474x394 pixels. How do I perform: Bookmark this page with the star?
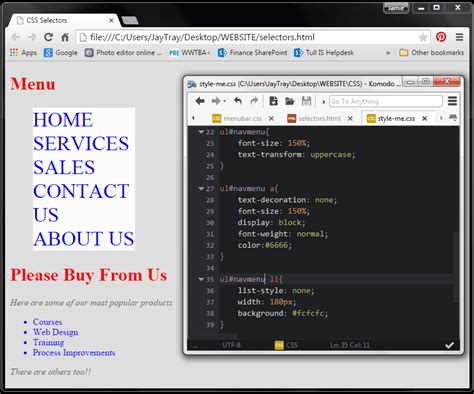[x=423, y=37]
